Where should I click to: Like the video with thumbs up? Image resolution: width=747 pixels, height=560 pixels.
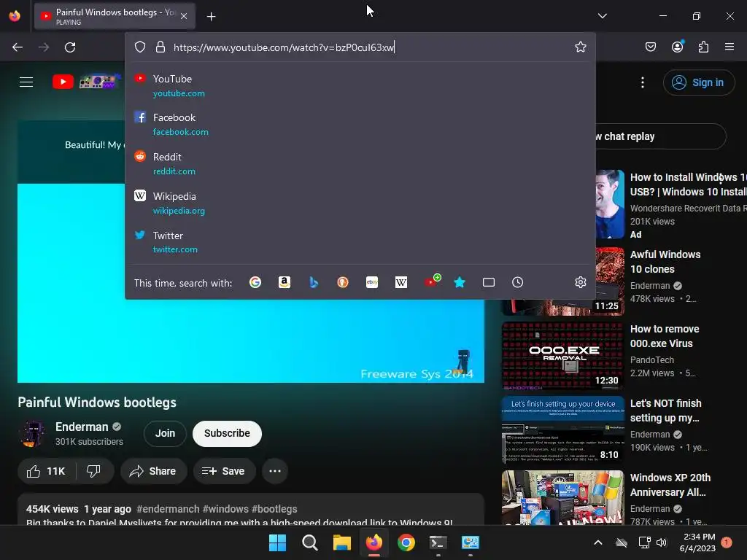[x=46, y=471]
